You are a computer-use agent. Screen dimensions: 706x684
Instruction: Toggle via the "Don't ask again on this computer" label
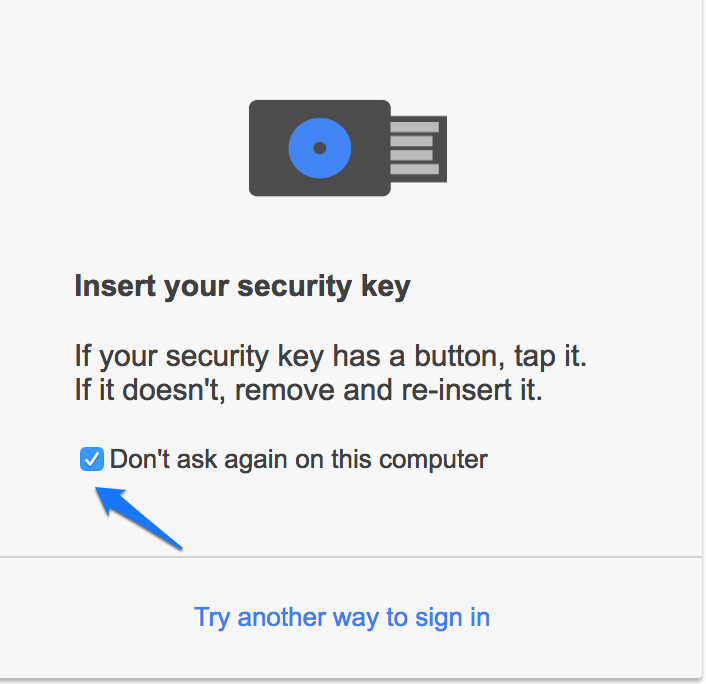tap(299, 460)
